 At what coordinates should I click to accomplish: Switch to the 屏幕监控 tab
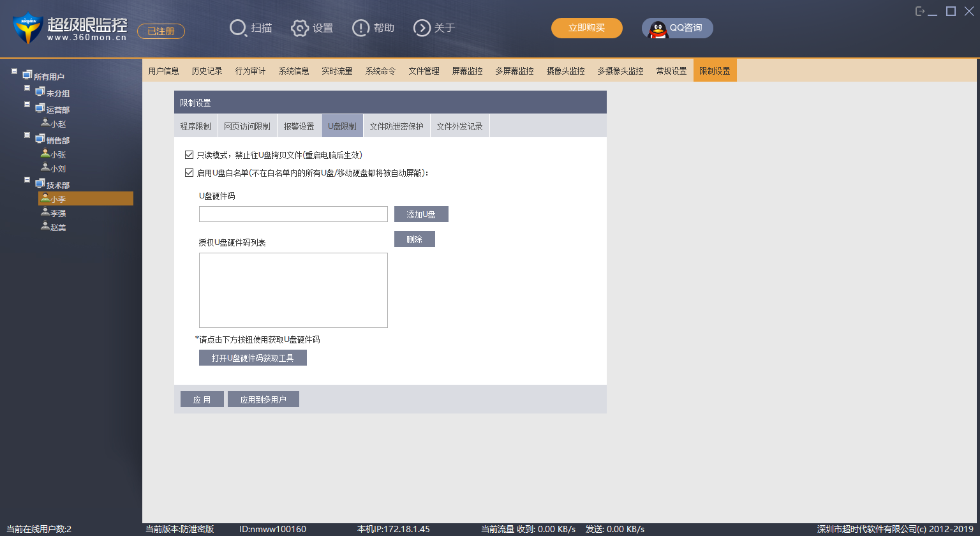tap(467, 71)
